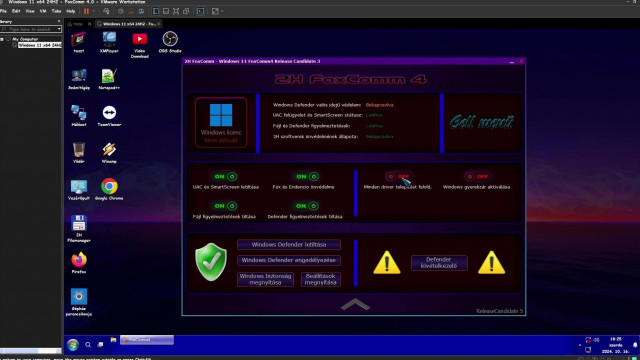Viewport: 640px width, 360px height.
Task: Click Windows Defender letiltása button
Action: coord(289,244)
